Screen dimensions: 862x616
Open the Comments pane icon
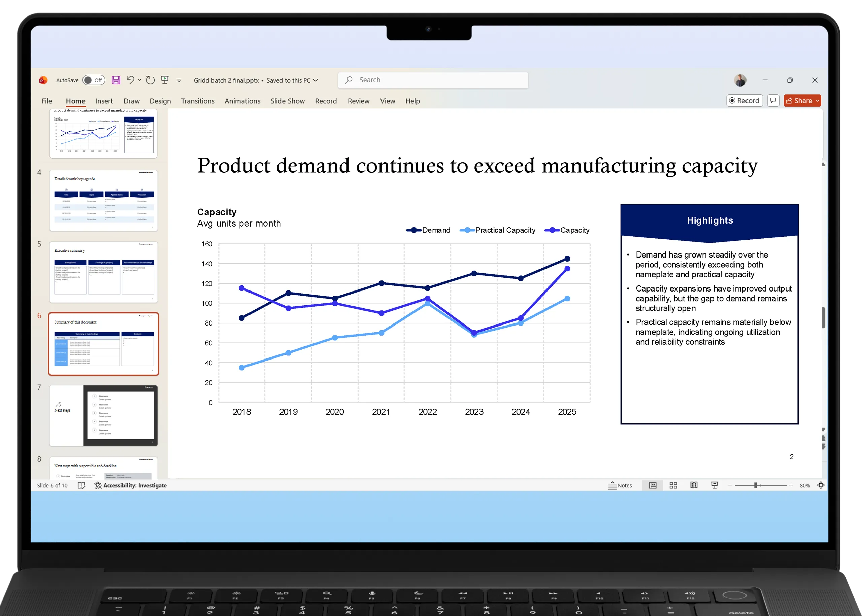(773, 101)
